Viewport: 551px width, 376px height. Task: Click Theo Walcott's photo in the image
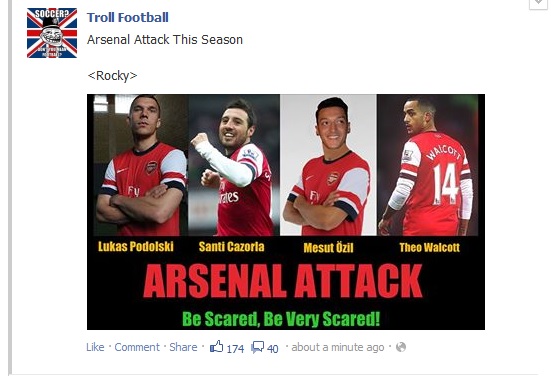[x=428, y=165]
